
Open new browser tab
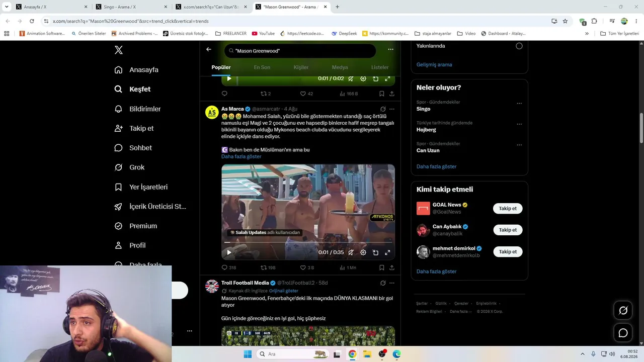tap(337, 7)
